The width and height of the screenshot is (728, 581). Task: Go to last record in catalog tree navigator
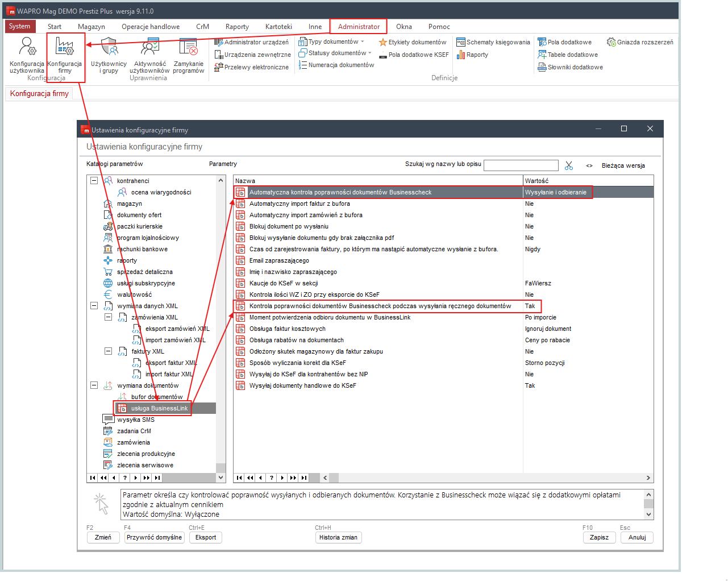[x=157, y=478]
